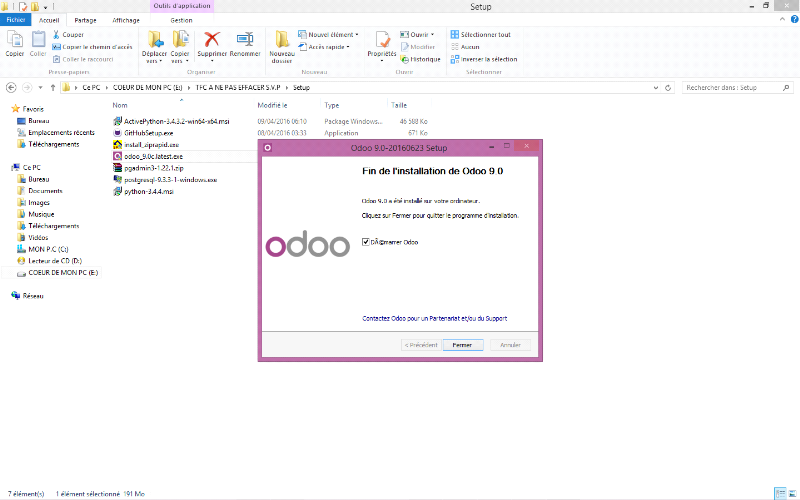The image size is (800, 500).
Task: Open the Accès rapide dropdown
Action: click(x=324, y=47)
